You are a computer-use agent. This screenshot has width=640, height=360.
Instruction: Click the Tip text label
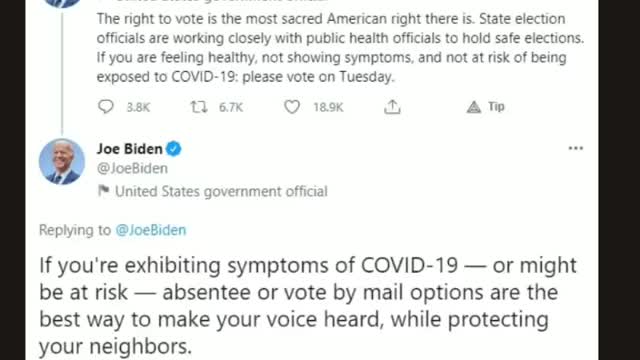click(496, 107)
